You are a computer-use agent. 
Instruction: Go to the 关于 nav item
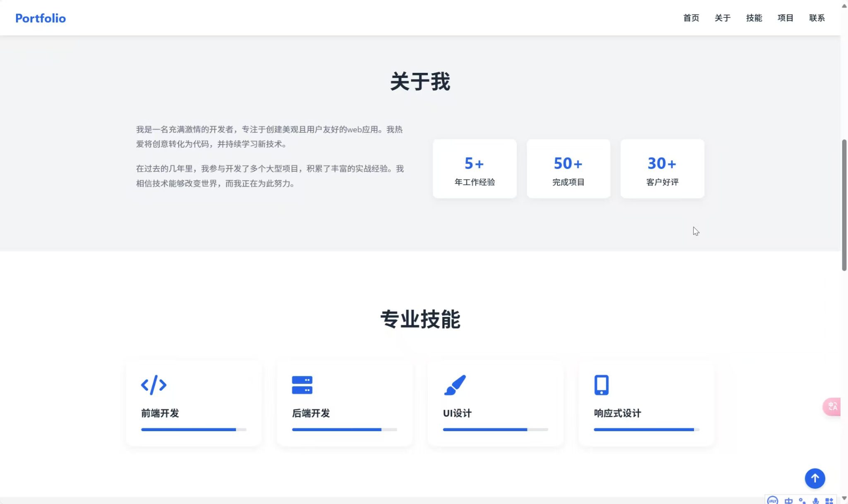(722, 18)
